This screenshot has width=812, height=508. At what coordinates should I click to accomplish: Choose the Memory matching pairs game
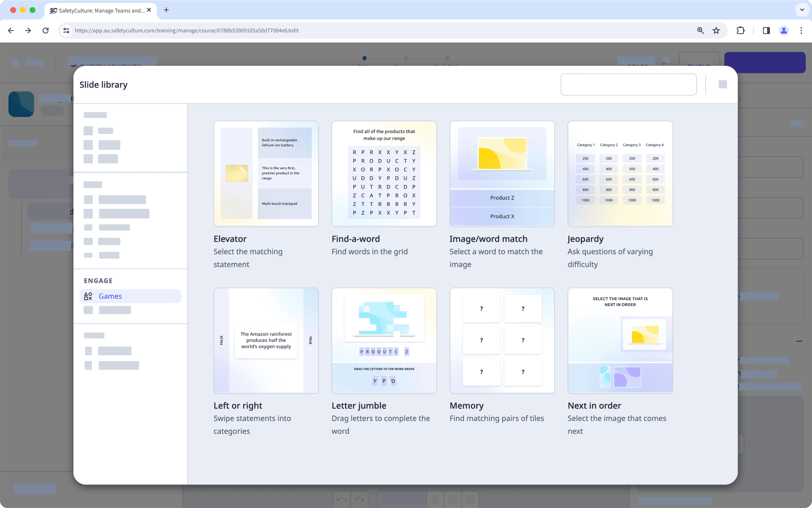click(x=502, y=341)
